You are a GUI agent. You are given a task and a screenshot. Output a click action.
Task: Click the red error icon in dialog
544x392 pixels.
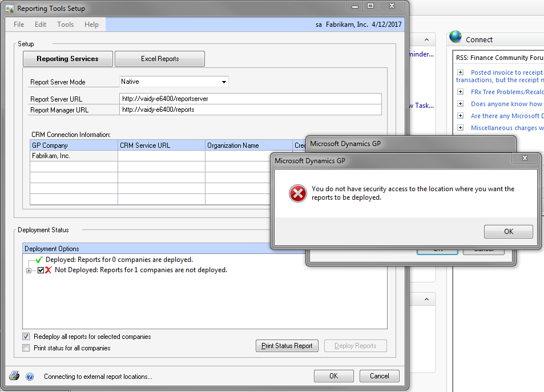pos(297,194)
